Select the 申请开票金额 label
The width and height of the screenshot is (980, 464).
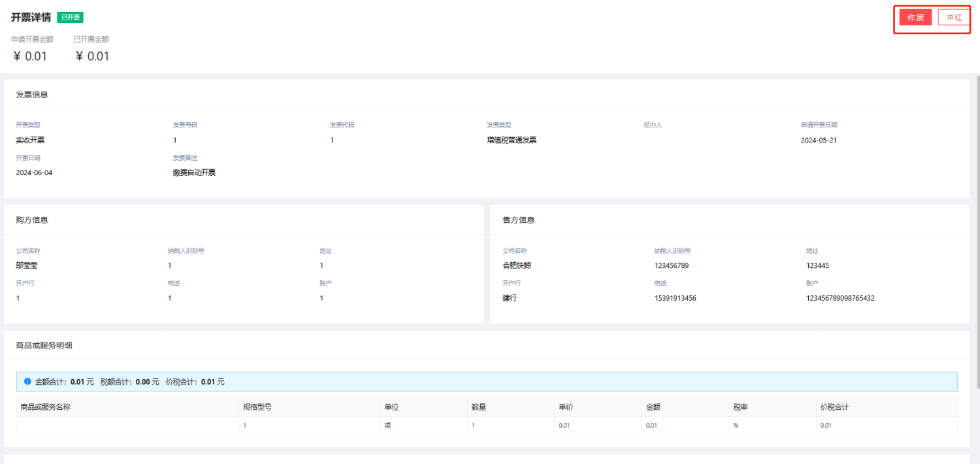(32, 39)
